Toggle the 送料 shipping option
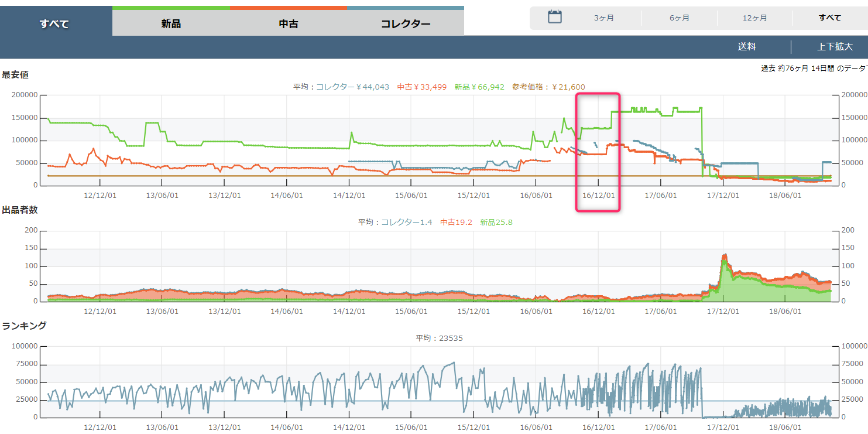The height and width of the screenshot is (434, 868). point(746,47)
